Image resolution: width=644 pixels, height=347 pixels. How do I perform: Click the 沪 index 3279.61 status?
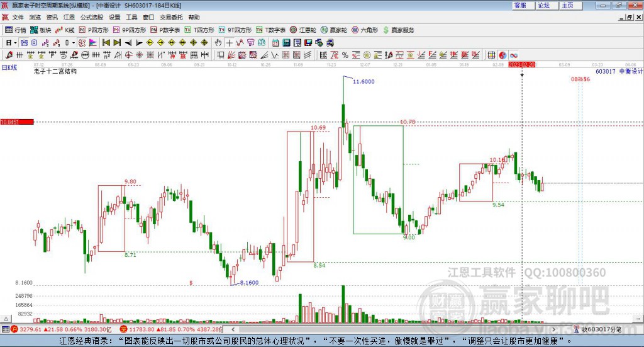[x=61, y=329]
